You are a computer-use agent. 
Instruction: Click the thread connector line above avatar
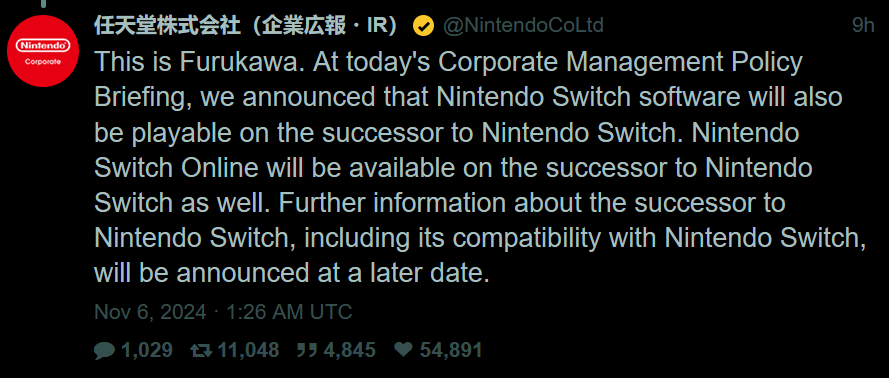(43, 3)
